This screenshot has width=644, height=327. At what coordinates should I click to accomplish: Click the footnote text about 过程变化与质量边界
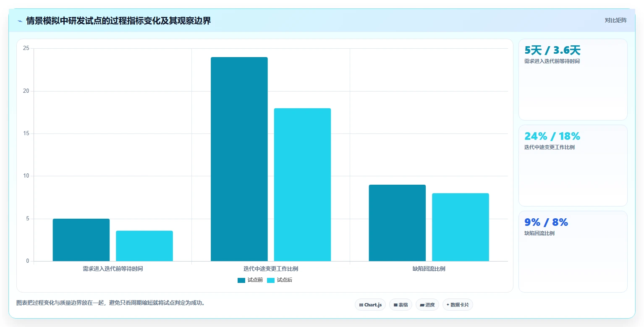(x=112, y=303)
